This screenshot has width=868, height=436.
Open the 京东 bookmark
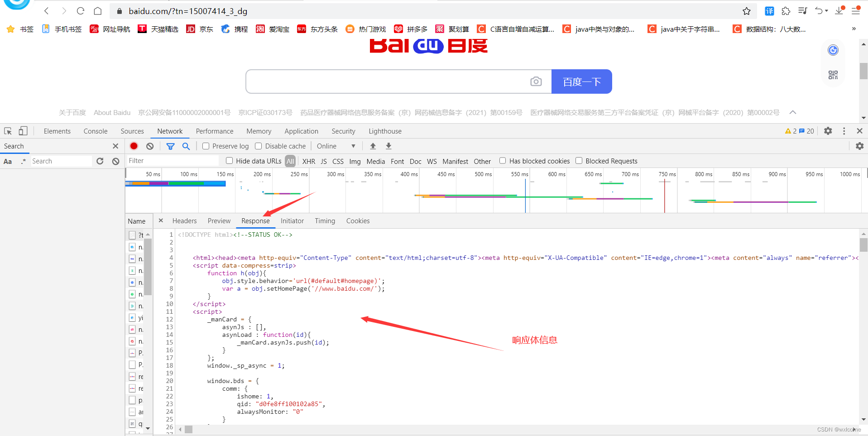[200, 29]
